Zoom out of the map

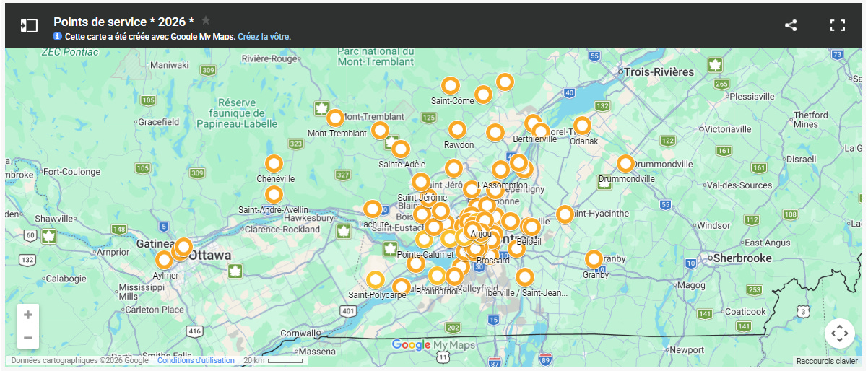point(28,337)
